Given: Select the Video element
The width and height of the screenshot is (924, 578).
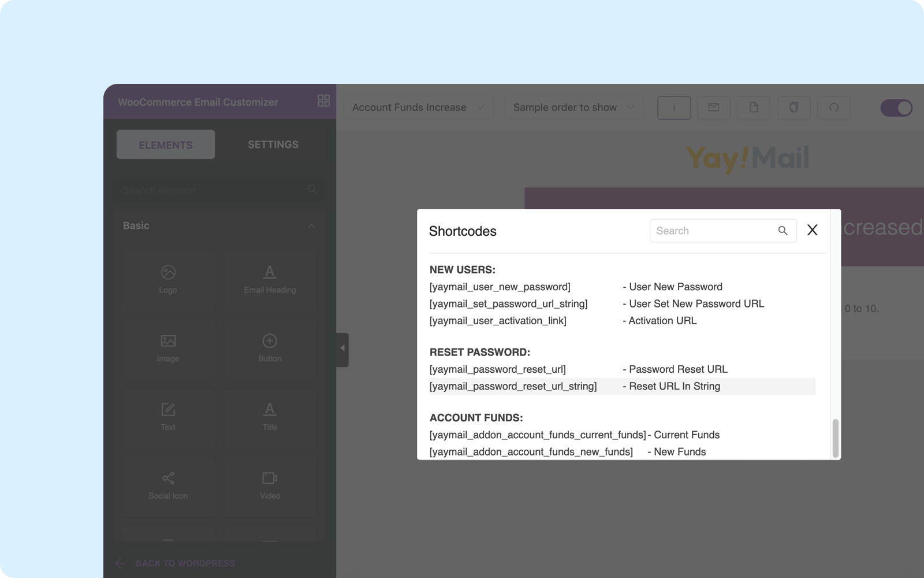Looking at the screenshot, I should tap(270, 486).
